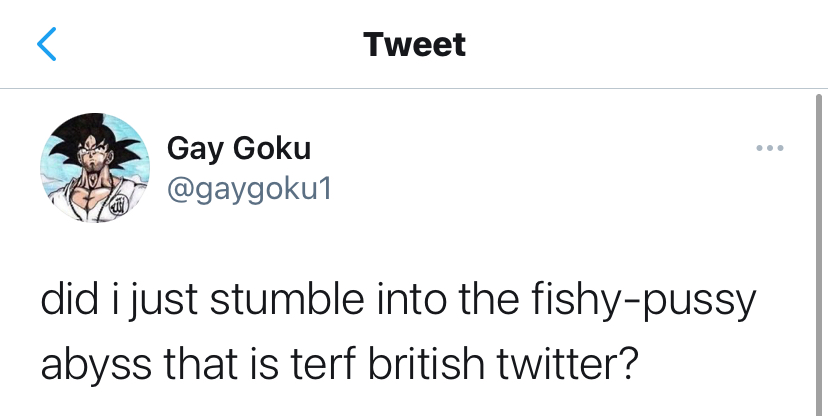Viewport: 828px width, 416px height.
Task: Click the first line of tweet text
Action: click(396, 301)
